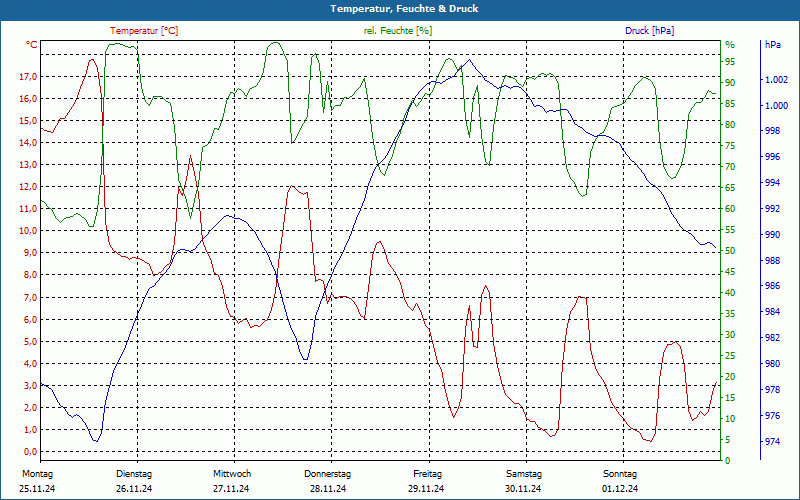Select the blue 'Druck [hPa]' legend label
This screenshot has height=500, width=800.
[x=649, y=31]
